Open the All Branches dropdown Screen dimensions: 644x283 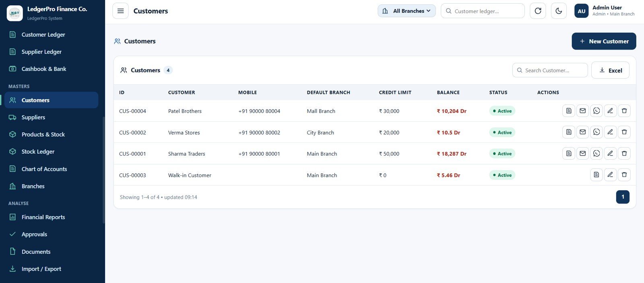tap(407, 11)
